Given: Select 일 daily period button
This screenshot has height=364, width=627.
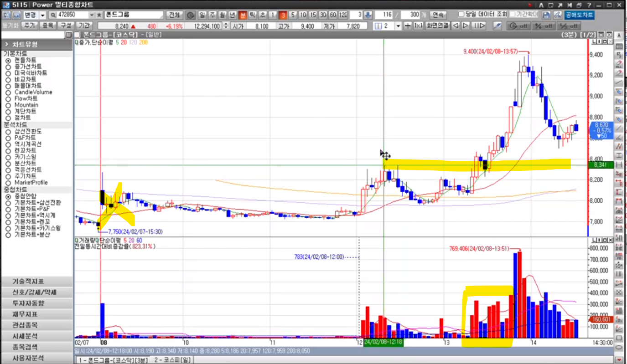Looking at the screenshot, I should (202, 15).
